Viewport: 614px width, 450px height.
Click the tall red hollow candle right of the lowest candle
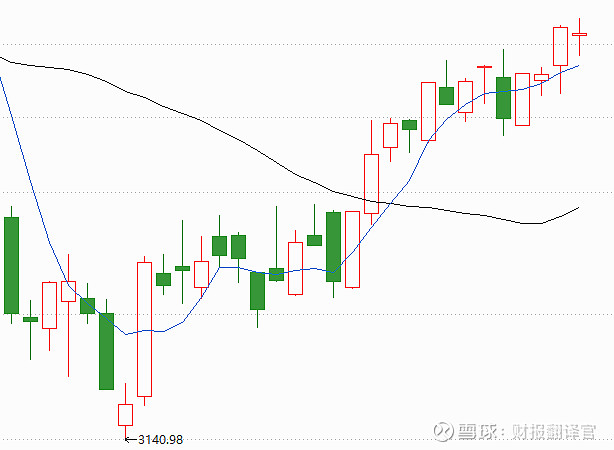144,328
